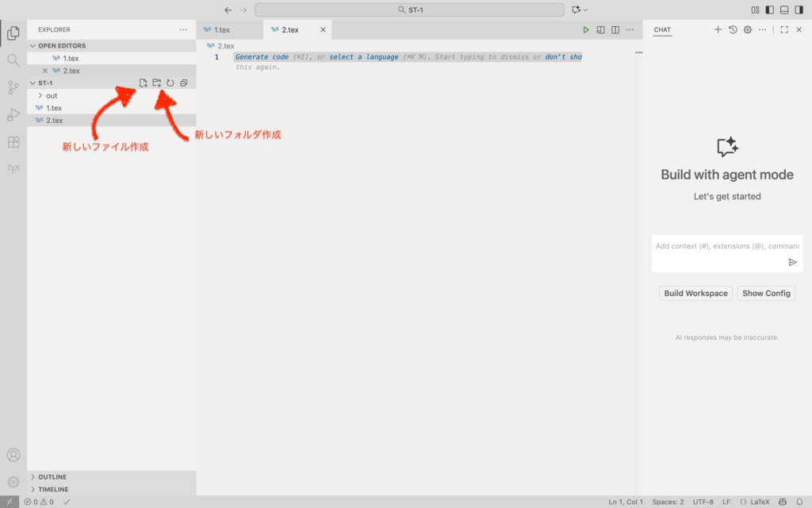This screenshot has width=812, height=508.
Task: Expand the Outline section
Action: pos(52,477)
